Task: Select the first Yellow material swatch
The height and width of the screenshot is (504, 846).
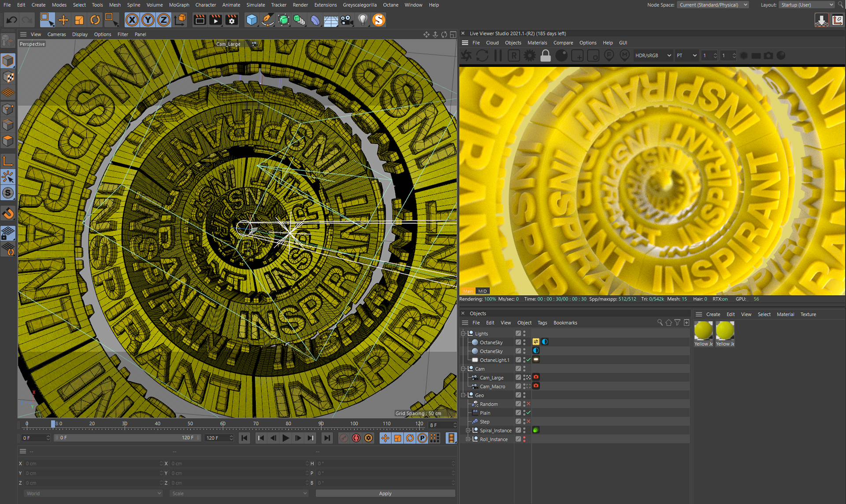Action: [x=703, y=331]
